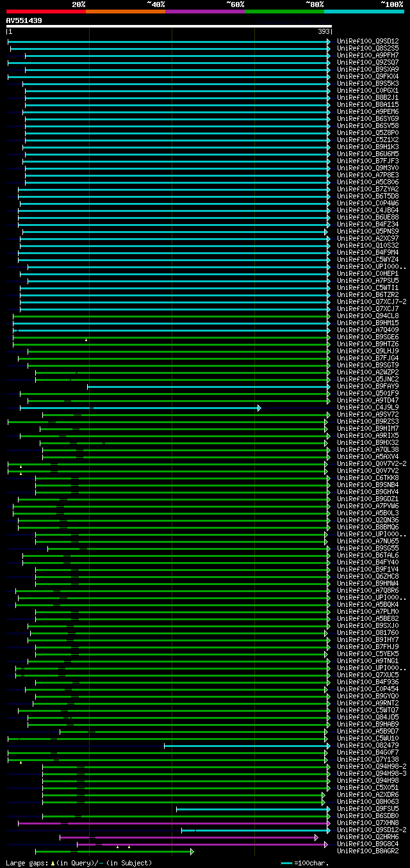
Task: Select label UniRef100_Q94CL8
Action: (368, 316)
